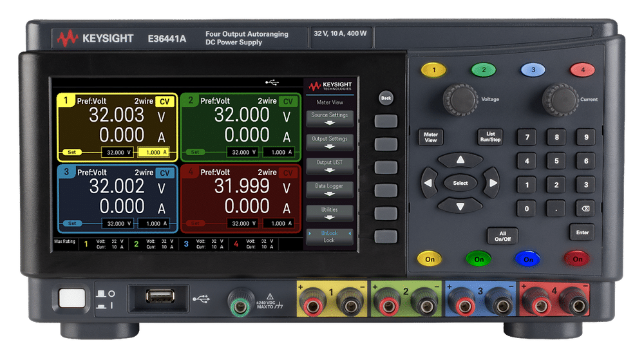Push hardware softkey beside Output LIST
Screen dimensions: 644x358
point(386,167)
